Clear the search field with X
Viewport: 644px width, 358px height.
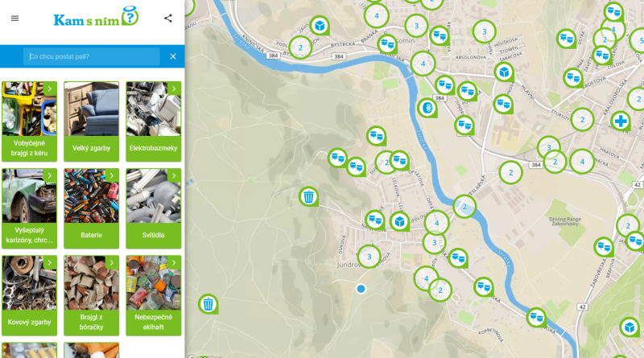click(173, 56)
